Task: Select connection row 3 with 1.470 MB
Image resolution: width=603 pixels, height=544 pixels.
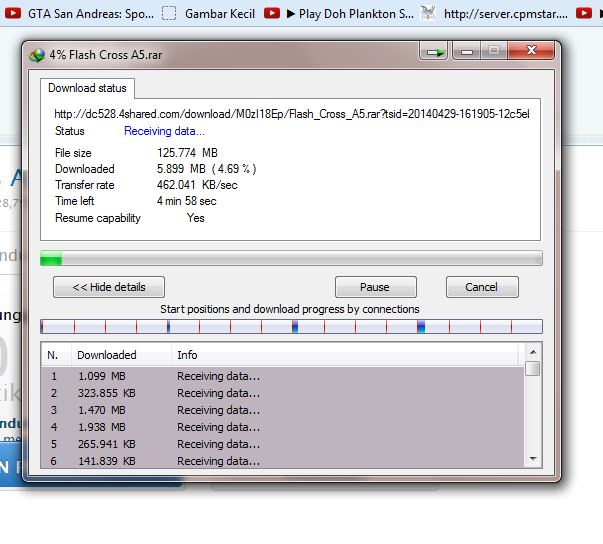Action: pyautogui.click(x=283, y=410)
